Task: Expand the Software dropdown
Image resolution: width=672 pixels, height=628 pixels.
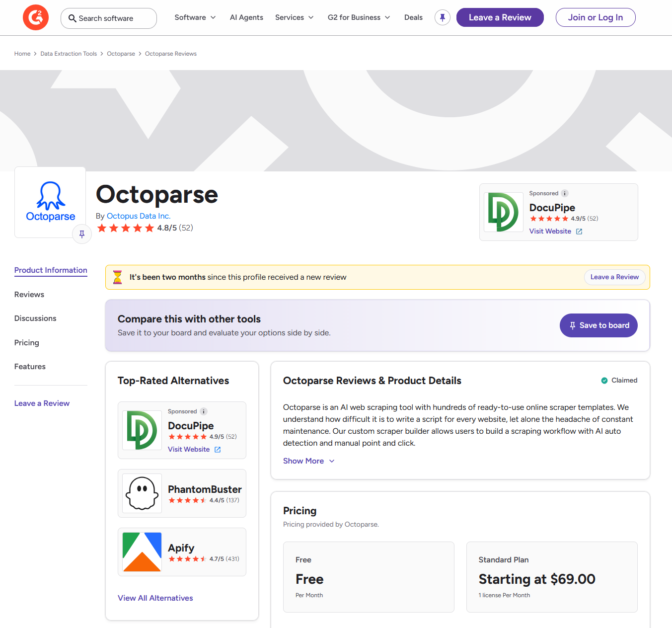Action: pos(195,17)
